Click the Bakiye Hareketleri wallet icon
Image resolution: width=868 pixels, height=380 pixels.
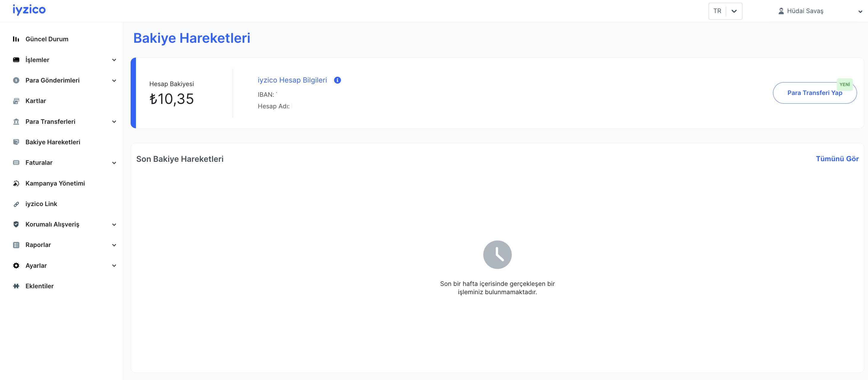pyautogui.click(x=16, y=142)
